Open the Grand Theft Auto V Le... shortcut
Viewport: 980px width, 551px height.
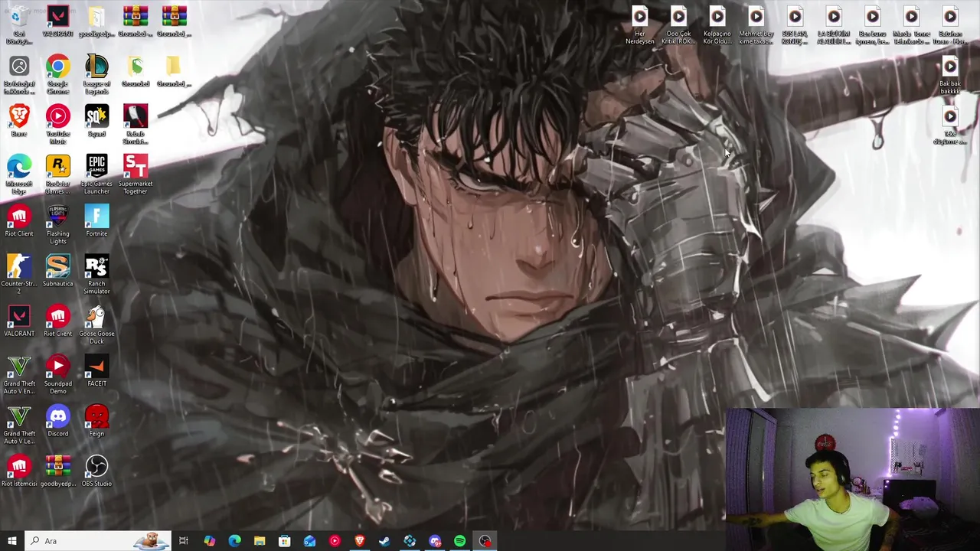tap(19, 424)
